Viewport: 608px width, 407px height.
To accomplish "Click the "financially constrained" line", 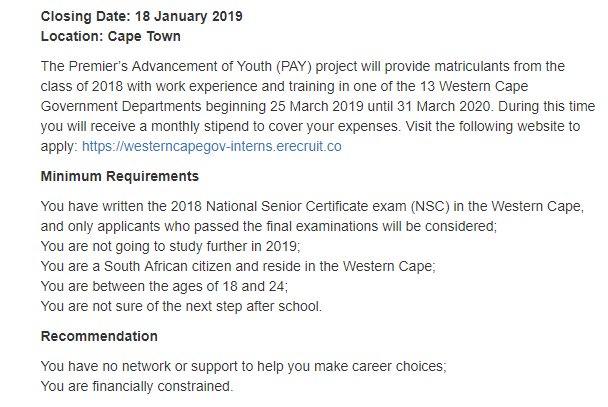I will click(136, 386).
